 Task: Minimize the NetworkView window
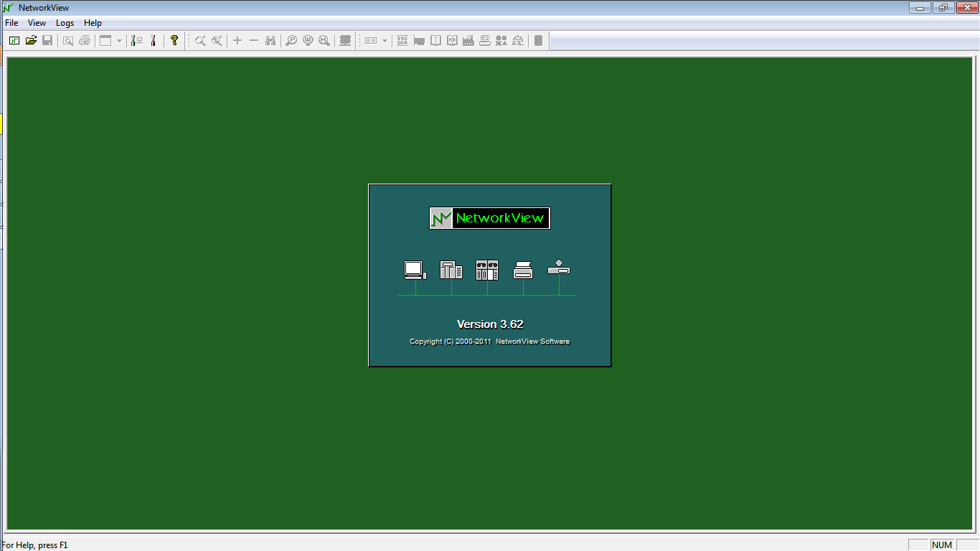[920, 7]
